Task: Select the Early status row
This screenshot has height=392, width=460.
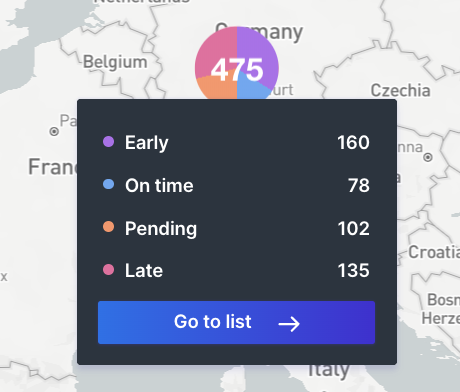Action: (236, 142)
